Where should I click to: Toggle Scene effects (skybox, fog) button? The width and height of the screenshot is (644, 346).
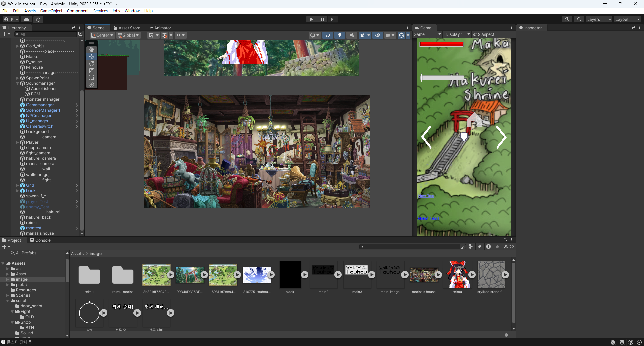pyautogui.click(x=362, y=35)
